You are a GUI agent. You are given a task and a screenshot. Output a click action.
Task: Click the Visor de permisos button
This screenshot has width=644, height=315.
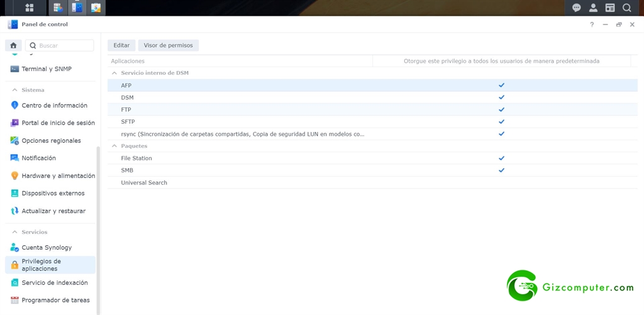tap(169, 45)
